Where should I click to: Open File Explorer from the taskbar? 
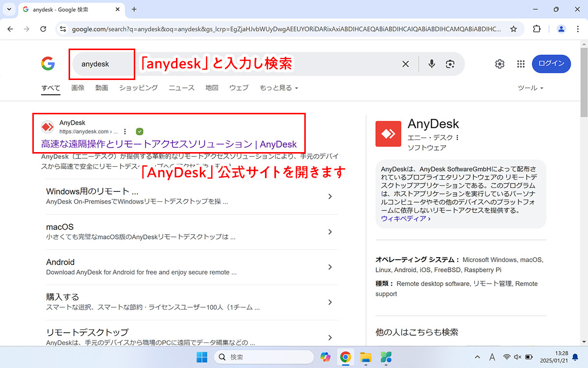click(366, 357)
